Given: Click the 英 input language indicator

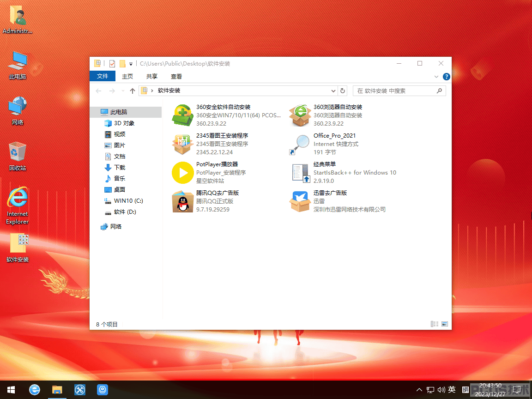Looking at the screenshot, I should pos(452,389).
